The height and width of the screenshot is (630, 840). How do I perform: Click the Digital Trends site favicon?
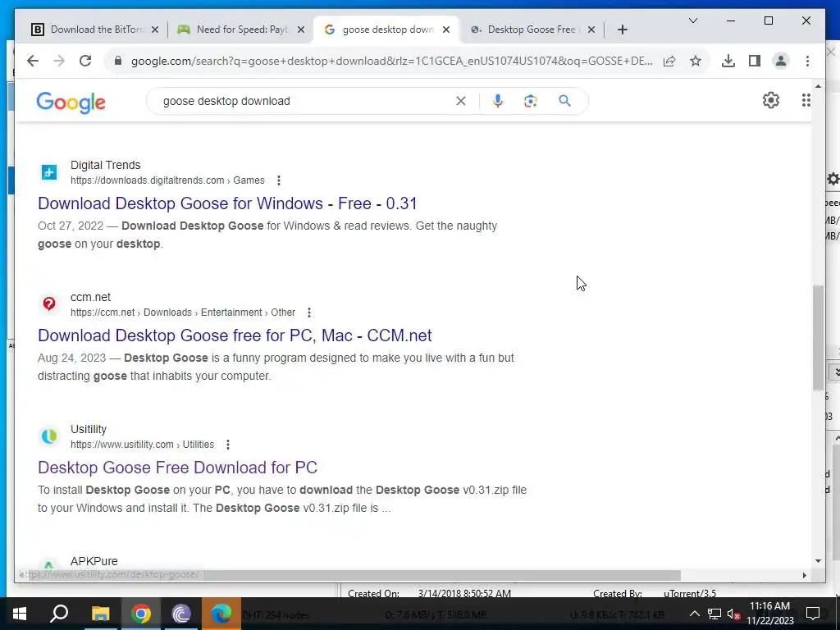click(48, 172)
